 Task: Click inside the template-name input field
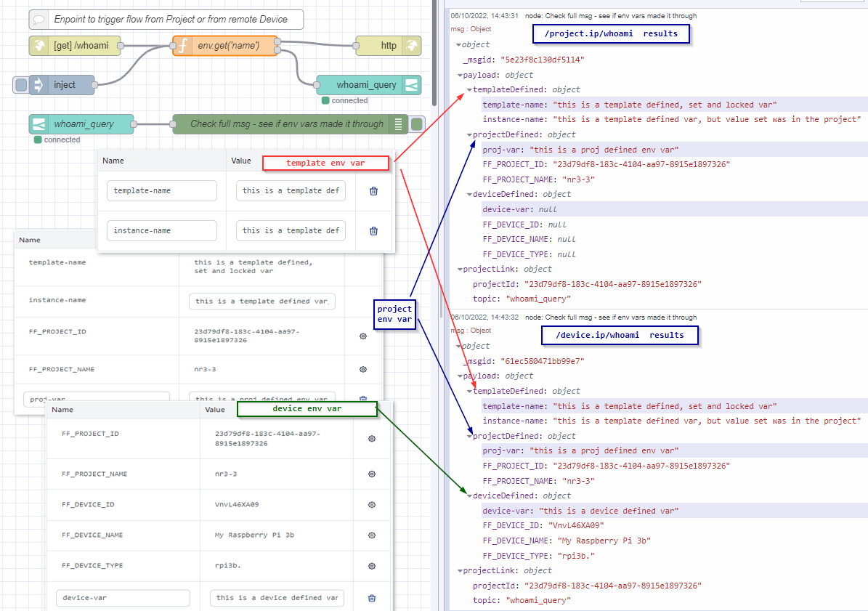point(161,190)
